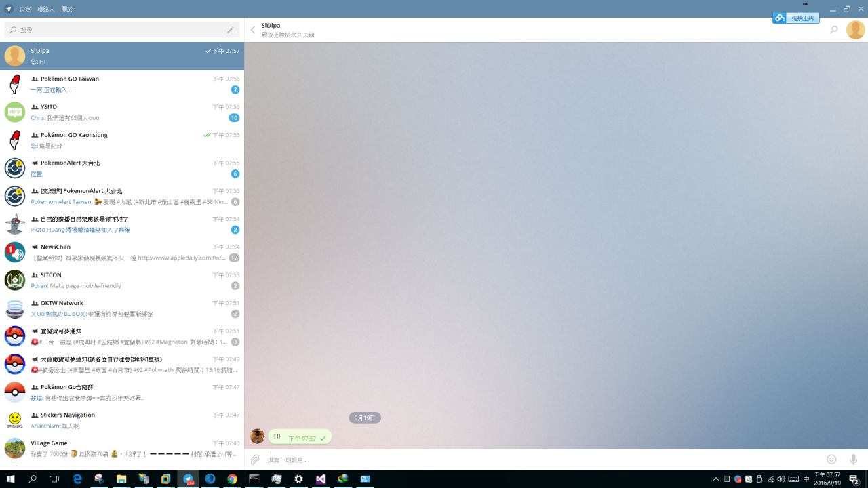Open Task View from the taskbar
Viewport: 868px width, 488px height.
[54, 479]
